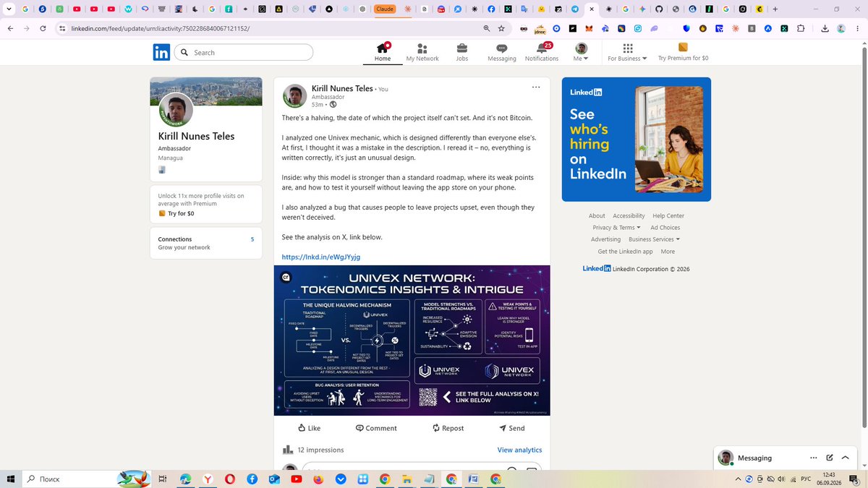Image resolution: width=868 pixels, height=488 pixels.
Task: Open the post's three-dot options menu
Action: (536, 87)
